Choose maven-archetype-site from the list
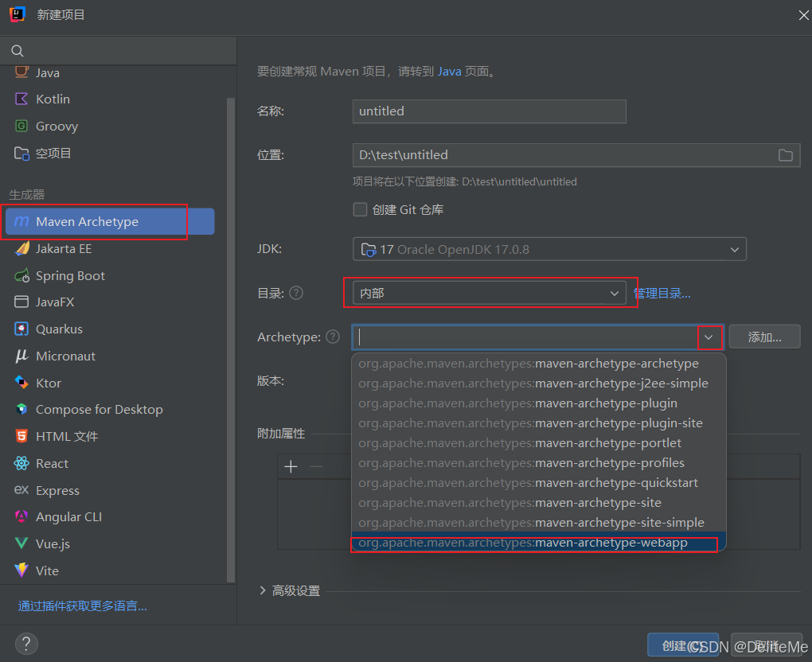 click(539, 503)
